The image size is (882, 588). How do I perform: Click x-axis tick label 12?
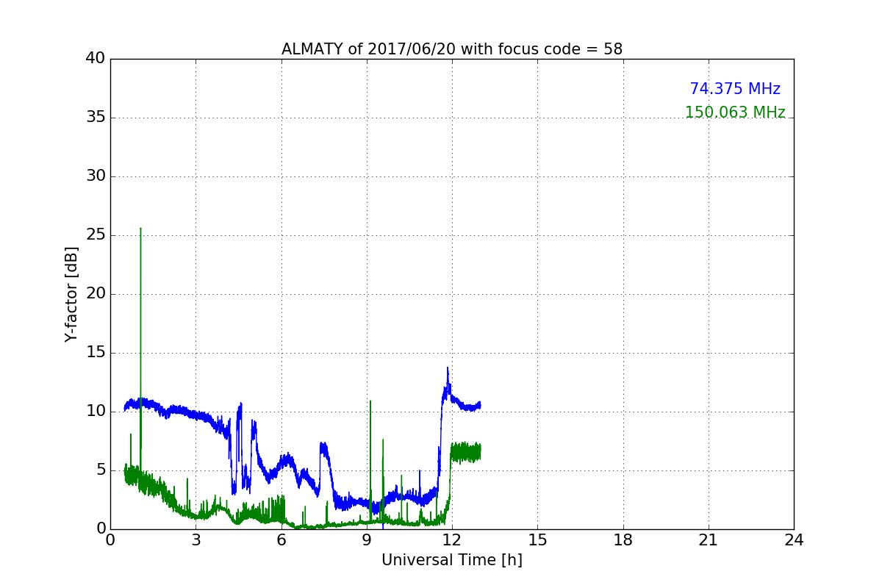[452, 540]
